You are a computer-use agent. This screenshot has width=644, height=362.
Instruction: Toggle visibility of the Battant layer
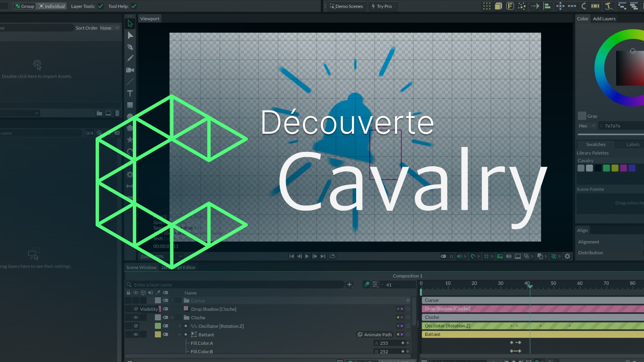point(136,334)
